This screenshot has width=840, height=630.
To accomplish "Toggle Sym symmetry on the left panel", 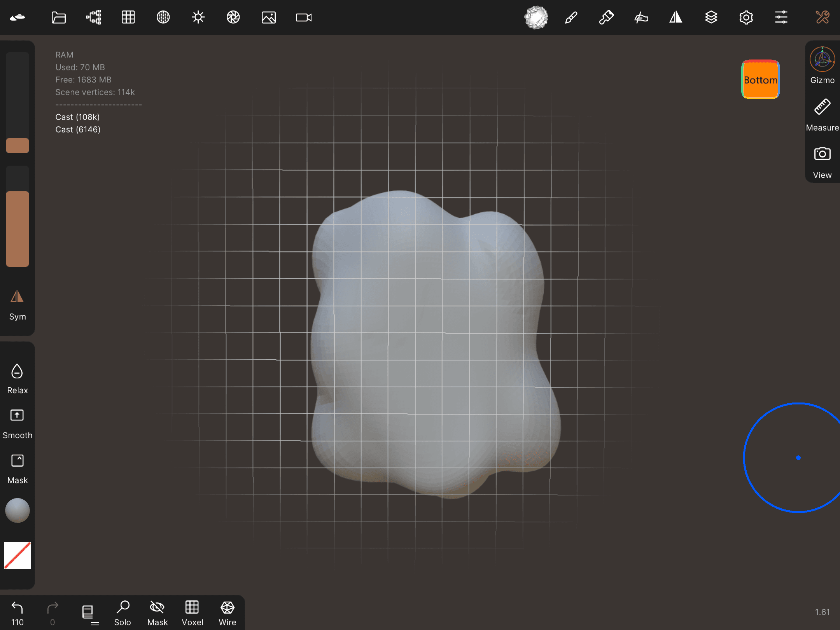I will click(x=17, y=305).
